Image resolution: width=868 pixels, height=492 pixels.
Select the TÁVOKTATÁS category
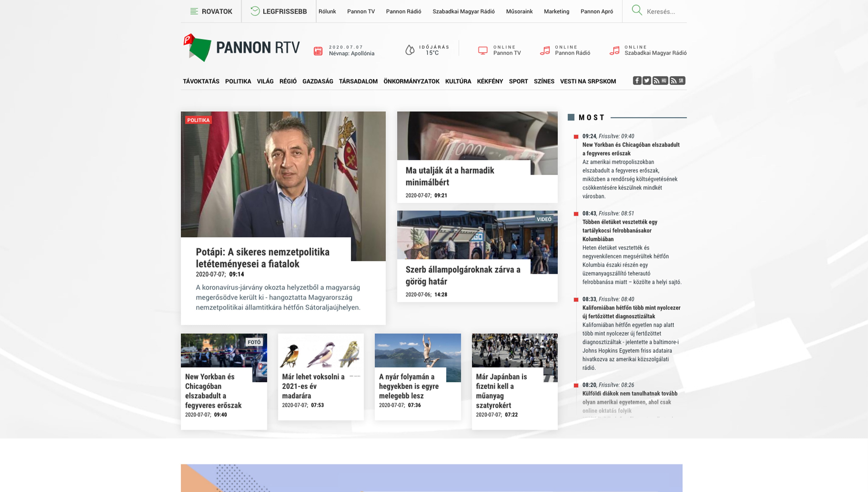point(201,81)
